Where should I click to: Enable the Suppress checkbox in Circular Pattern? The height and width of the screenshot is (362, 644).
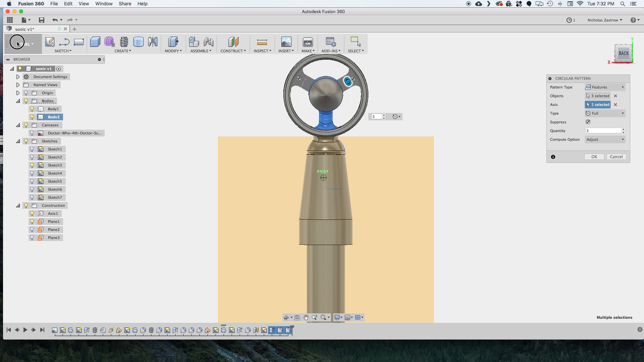tap(588, 122)
